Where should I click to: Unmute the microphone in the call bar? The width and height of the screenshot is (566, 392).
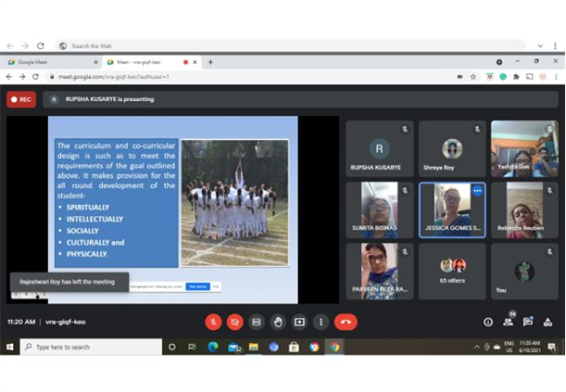[213, 322]
